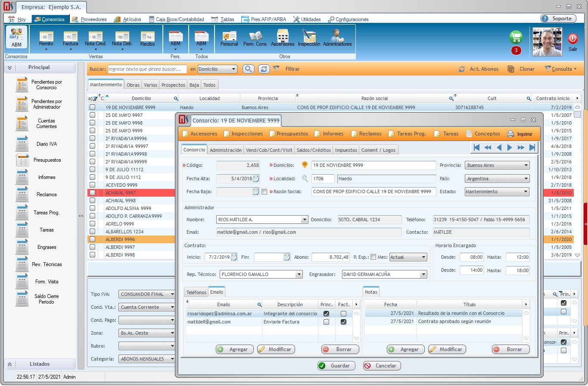
Task: Select the 25 DE MAYO 9997 row checkbox
Action: [x=92, y=115]
